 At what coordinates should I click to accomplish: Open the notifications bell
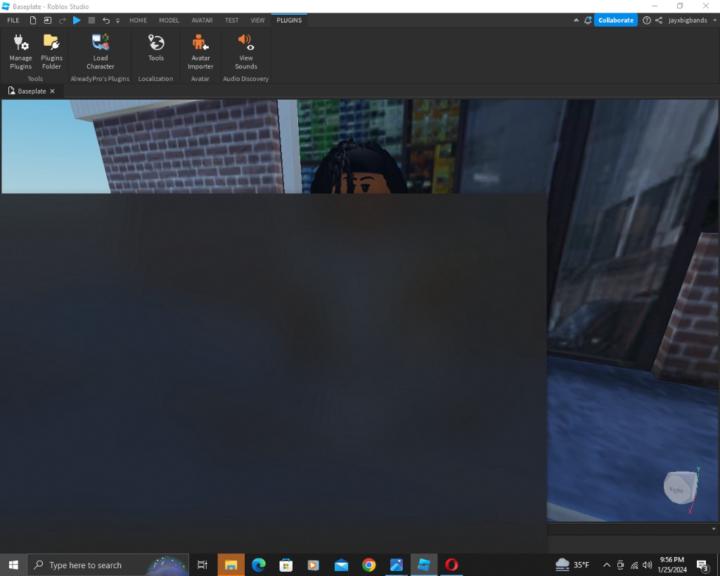tap(587, 20)
